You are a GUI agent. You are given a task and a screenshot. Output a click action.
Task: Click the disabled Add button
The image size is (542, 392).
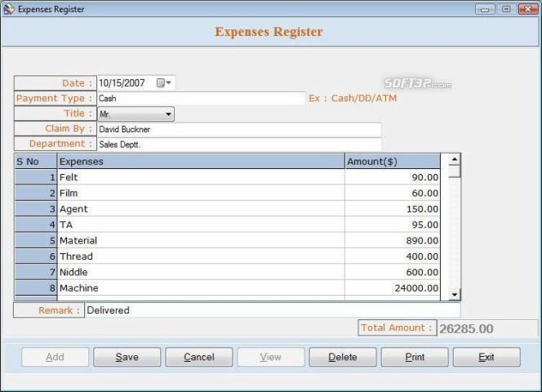[55, 357]
